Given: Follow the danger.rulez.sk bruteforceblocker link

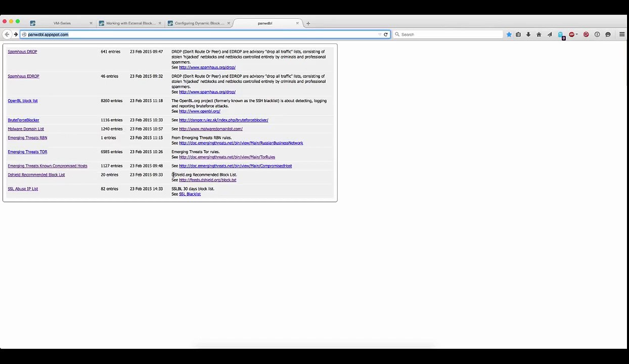Looking at the screenshot, I should pos(223,120).
